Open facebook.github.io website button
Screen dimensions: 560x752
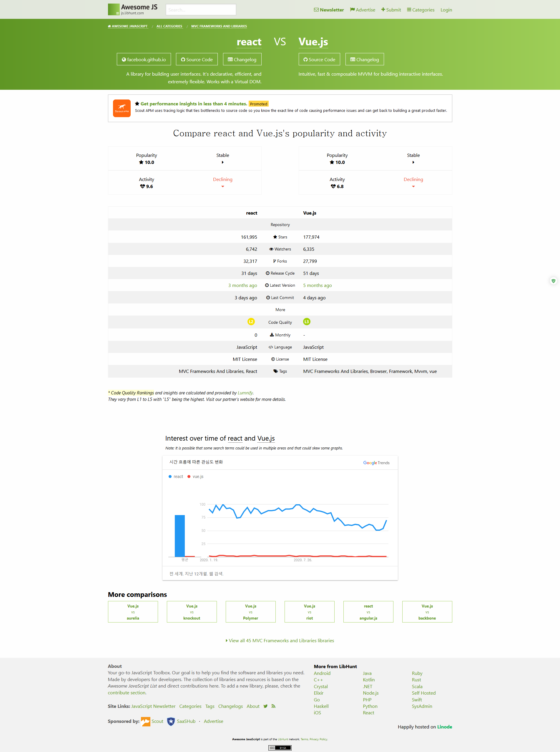click(144, 59)
